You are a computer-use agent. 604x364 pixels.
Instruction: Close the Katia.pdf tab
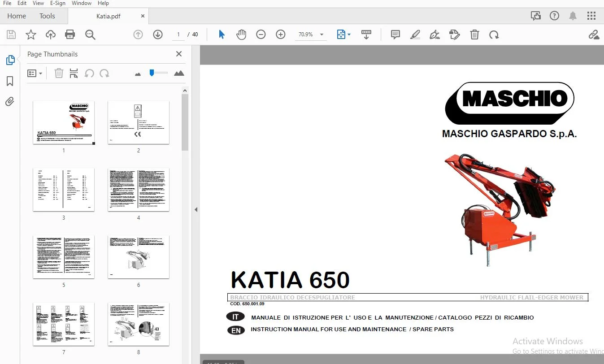click(143, 16)
